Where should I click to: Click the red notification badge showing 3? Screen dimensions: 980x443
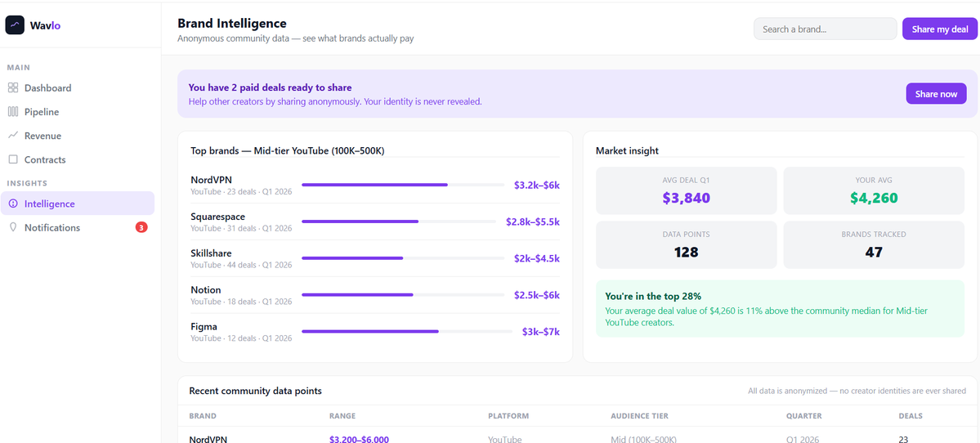(x=141, y=227)
